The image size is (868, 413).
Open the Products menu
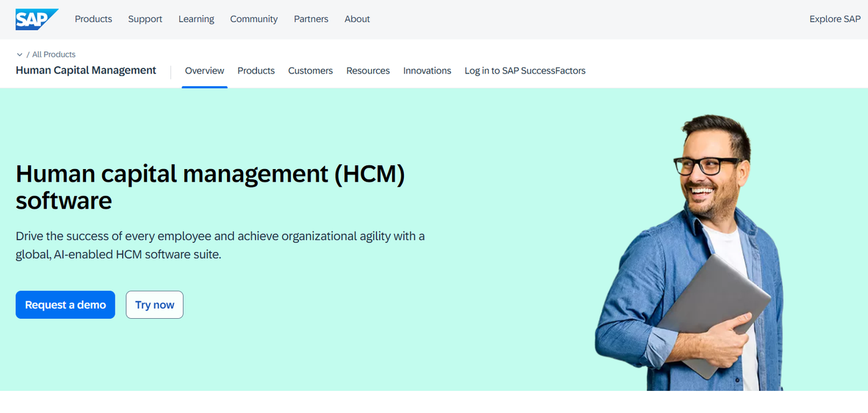pyautogui.click(x=93, y=19)
